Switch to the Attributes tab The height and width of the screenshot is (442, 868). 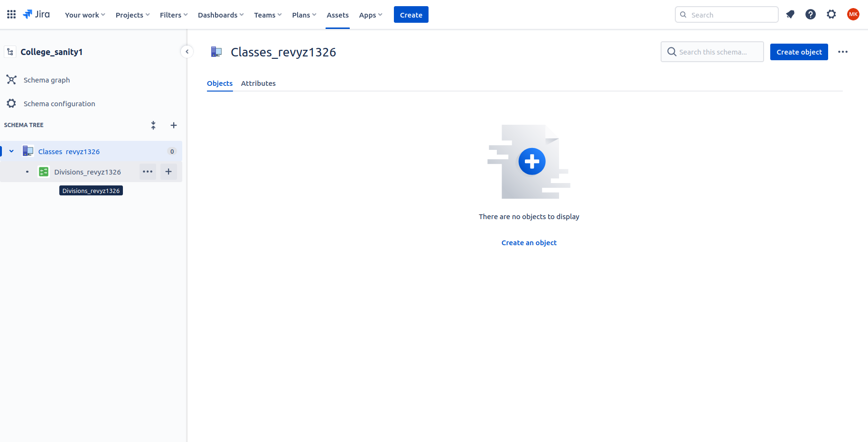pyautogui.click(x=258, y=83)
